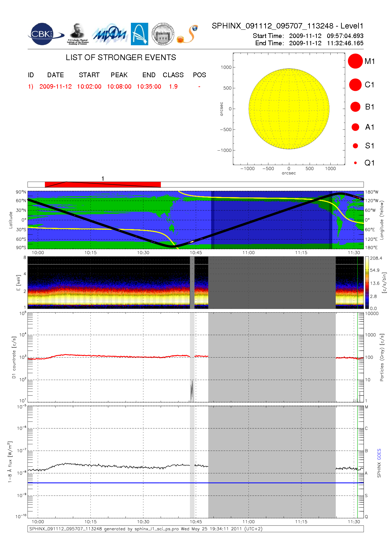Click the spectrogram color scale bar

(x=367, y=283)
